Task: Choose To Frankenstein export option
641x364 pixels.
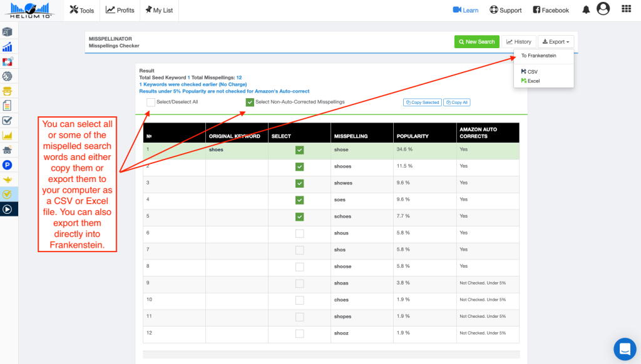Action: pos(538,56)
